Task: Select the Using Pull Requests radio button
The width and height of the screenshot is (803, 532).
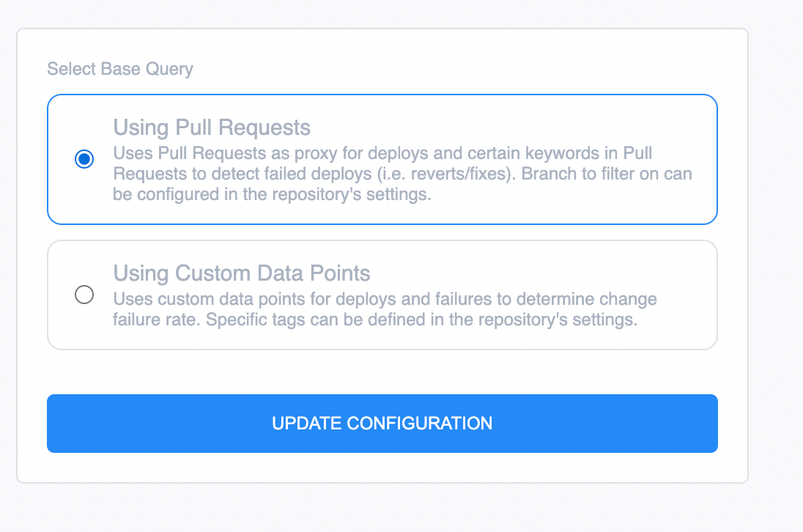Action: (x=84, y=159)
